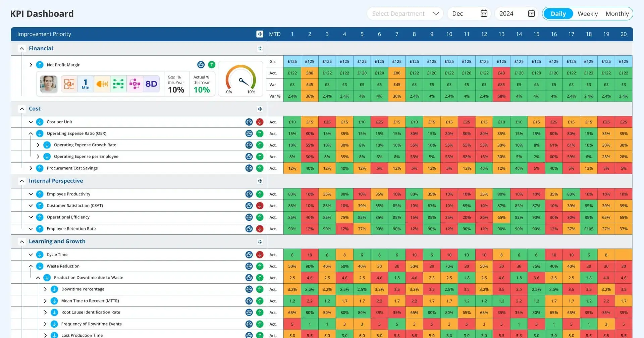This screenshot has height=338, width=644.
Task: Click the Net Profit Margin gauge dial
Action: click(240, 80)
